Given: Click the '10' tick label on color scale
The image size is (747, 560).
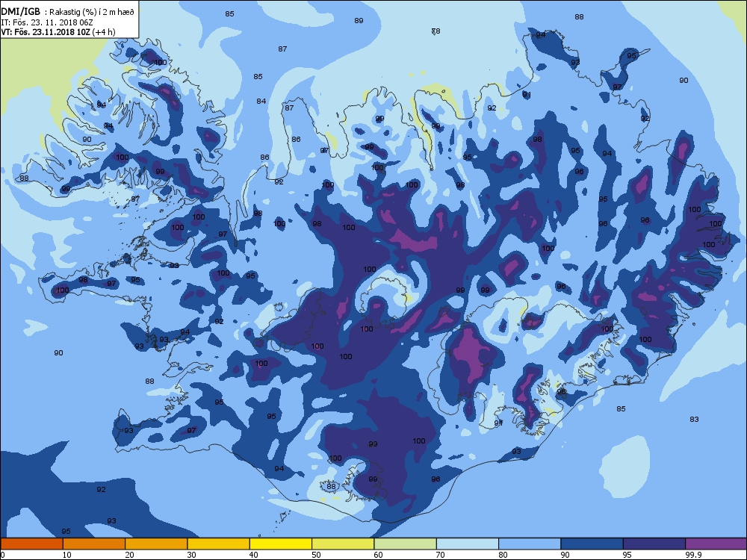Looking at the screenshot, I should [x=66, y=554].
